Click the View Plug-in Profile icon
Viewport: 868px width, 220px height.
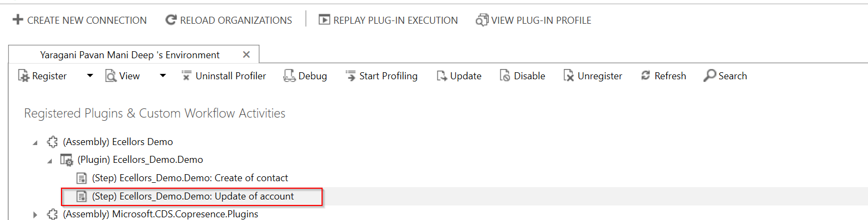pyautogui.click(x=481, y=20)
